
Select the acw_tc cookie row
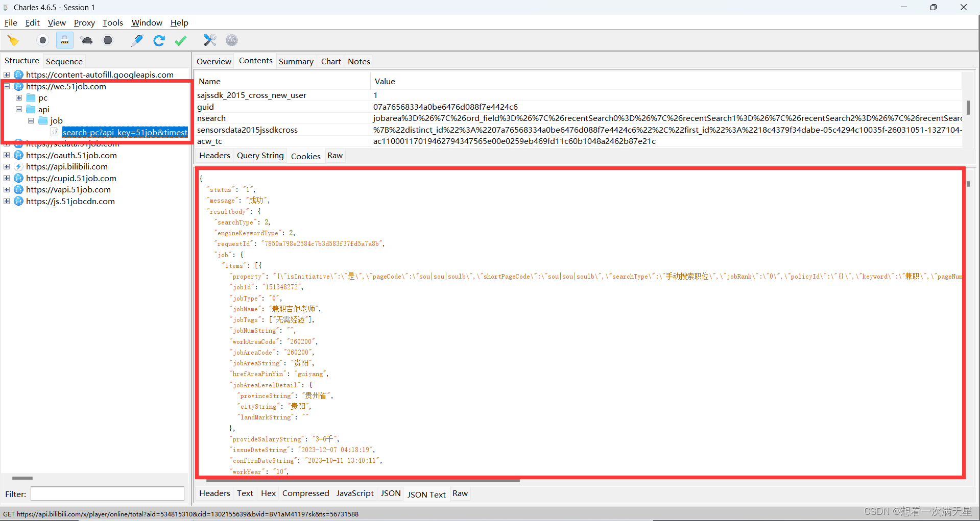click(x=579, y=141)
